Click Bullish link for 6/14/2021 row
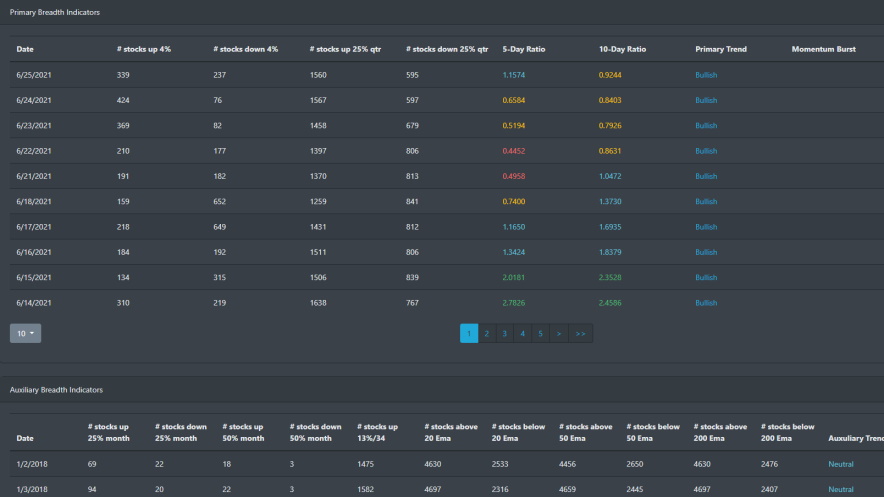 706,303
